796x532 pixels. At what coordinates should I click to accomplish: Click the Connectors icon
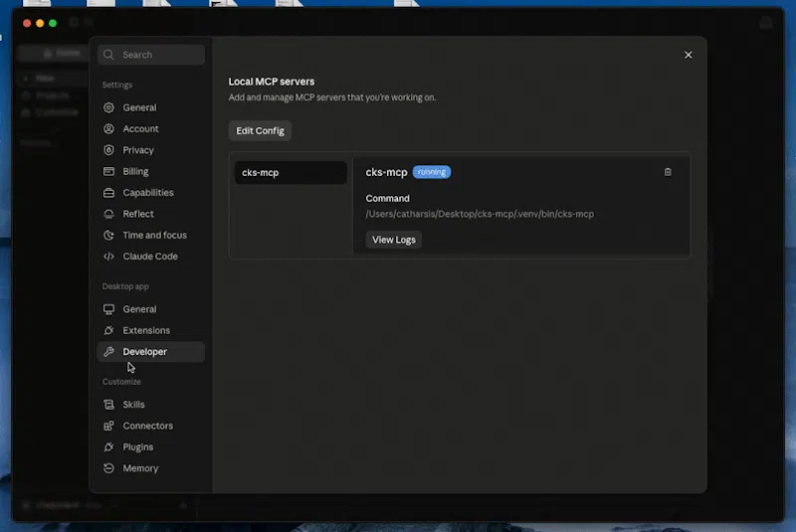pos(108,426)
